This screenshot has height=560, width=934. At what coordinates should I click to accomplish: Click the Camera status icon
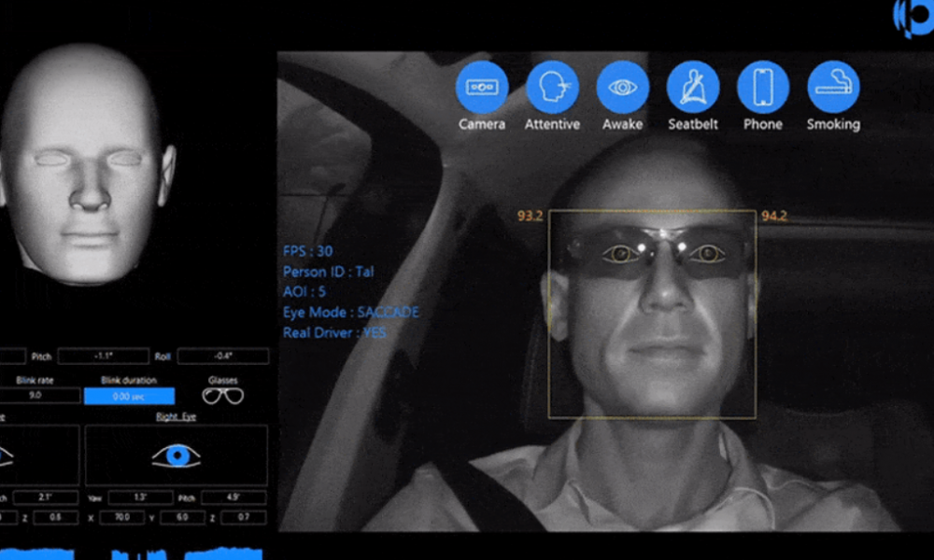[482, 87]
